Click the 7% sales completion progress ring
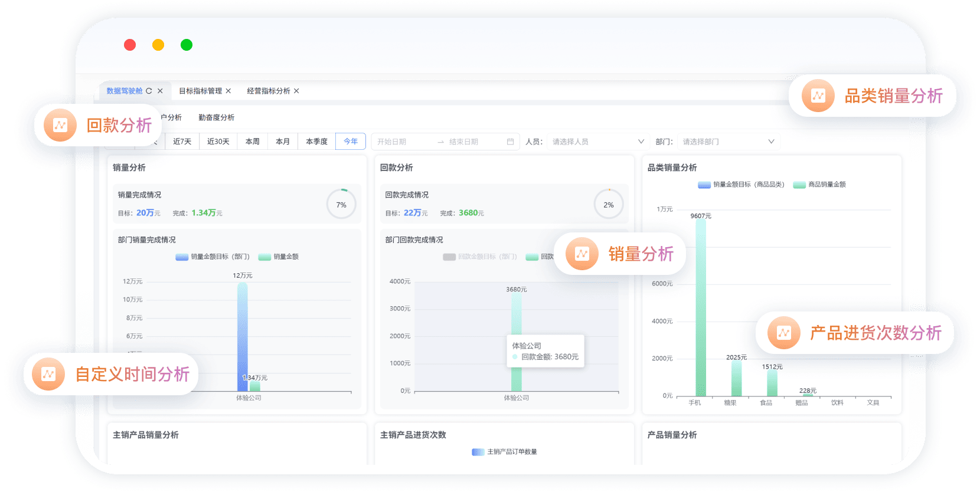 click(341, 204)
